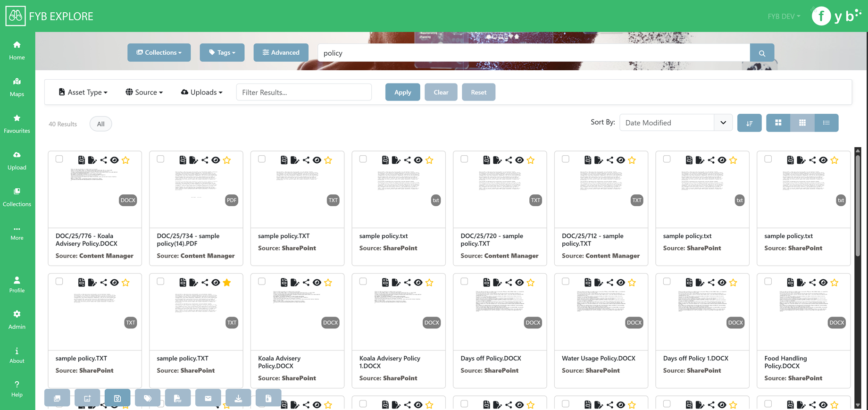Click the search box containing 'policy'
The image size is (868, 410).
click(x=534, y=53)
